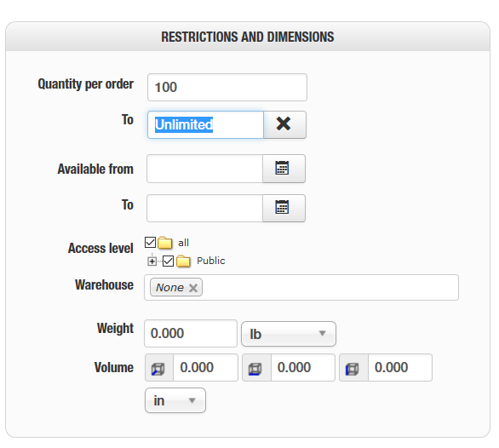The height and width of the screenshot is (448, 499).
Task: Select the 'all' tree item label
Action: pyautogui.click(x=183, y=243)
